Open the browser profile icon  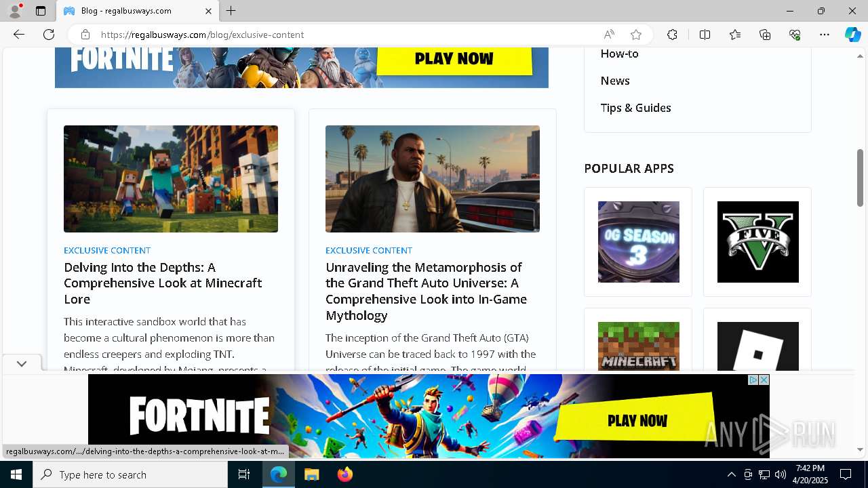[15, 11]
